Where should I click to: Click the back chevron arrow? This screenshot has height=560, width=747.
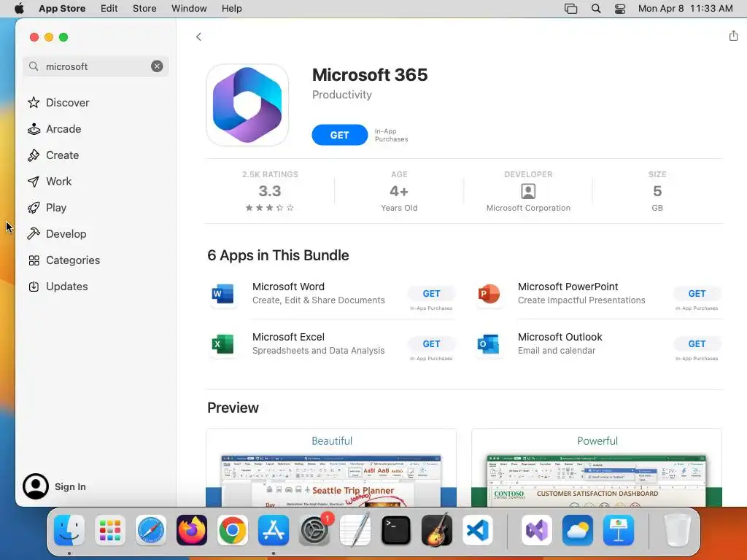pyautogui.click(x=198, y=36)
